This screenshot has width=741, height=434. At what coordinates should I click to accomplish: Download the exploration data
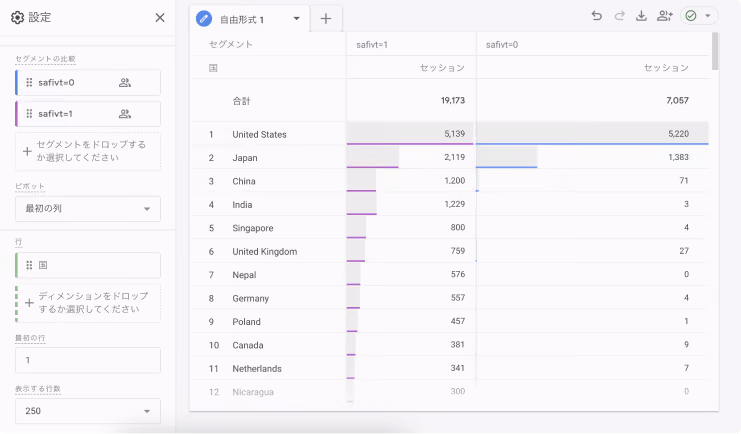(641, 16)
